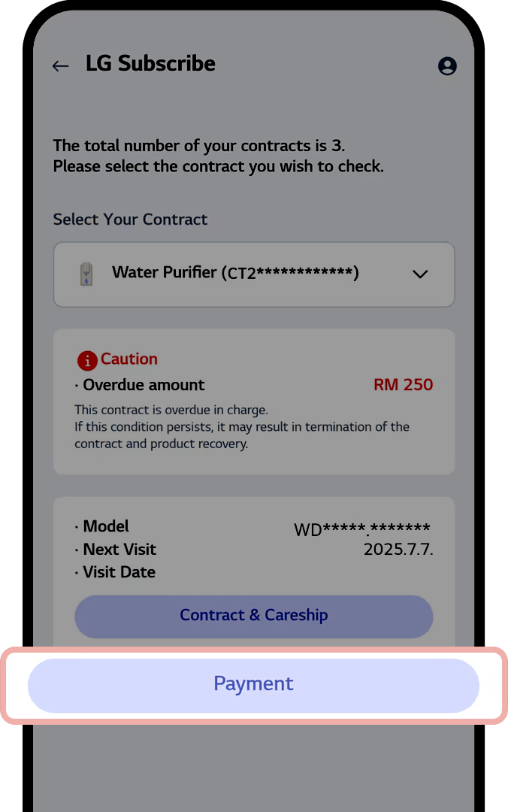The image size is (508, 812).
Task: Click the Next Visit label
Action: 119,549
